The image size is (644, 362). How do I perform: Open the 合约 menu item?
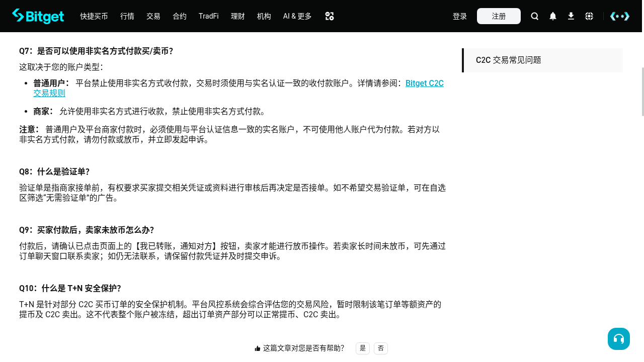180,16
